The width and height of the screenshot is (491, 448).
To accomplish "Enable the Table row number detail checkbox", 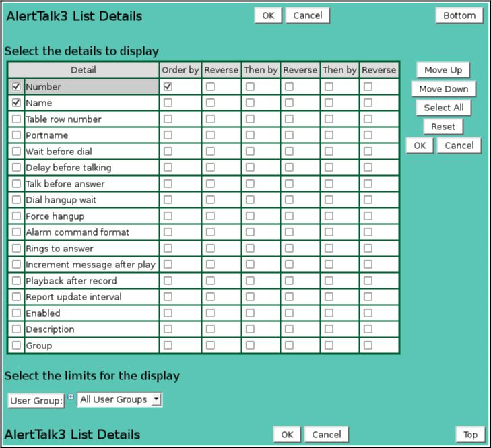I will point(16,119).
